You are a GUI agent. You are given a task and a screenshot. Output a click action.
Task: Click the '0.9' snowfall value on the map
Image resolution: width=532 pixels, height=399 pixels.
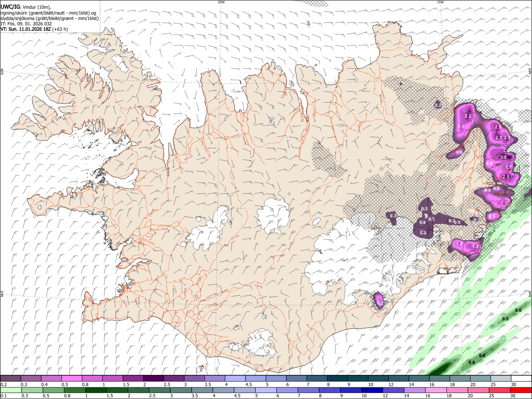click(492, 216)
